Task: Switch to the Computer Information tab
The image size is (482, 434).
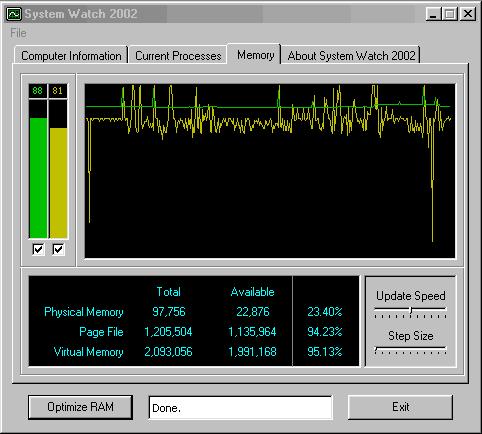Action: coord(71,55)
